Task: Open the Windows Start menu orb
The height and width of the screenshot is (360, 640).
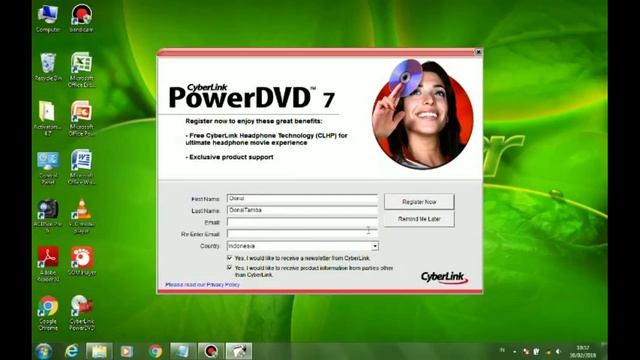Action: coord(44,351)
